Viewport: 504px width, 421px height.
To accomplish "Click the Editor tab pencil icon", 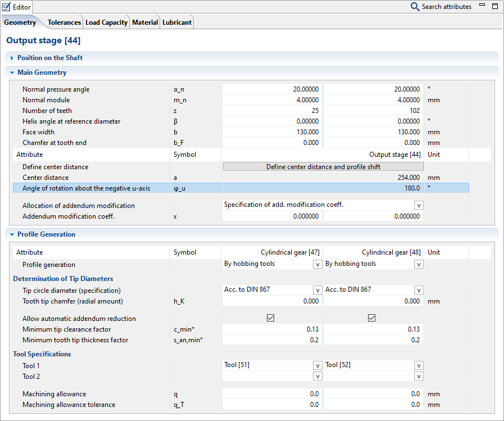I will coord(7,7).
